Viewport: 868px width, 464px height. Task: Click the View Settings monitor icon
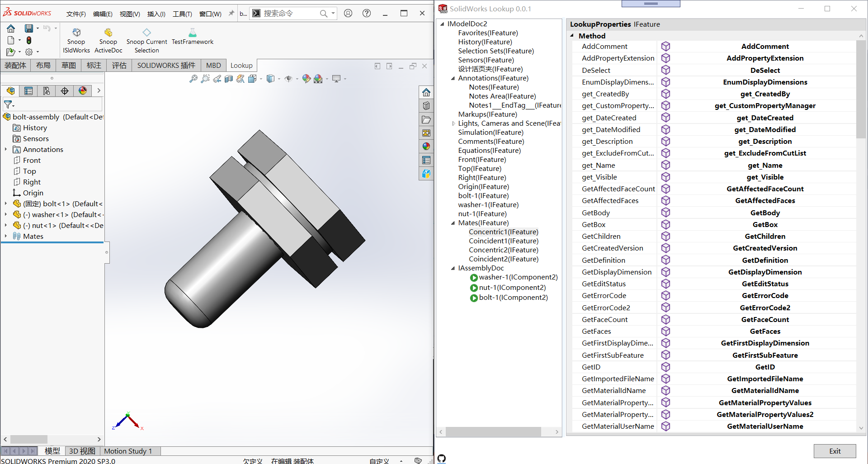pyautogui.click(x=336, y=79)
